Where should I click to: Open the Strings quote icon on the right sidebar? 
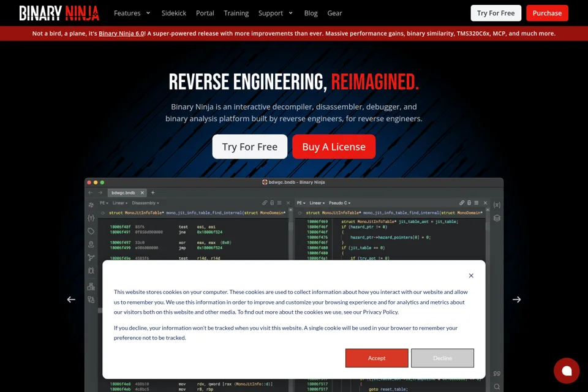pyautogui.click(x=497, y=374)
